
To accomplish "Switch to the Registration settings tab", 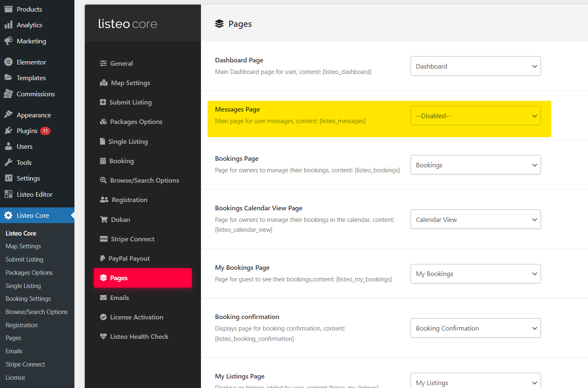I will pos(129,200).
